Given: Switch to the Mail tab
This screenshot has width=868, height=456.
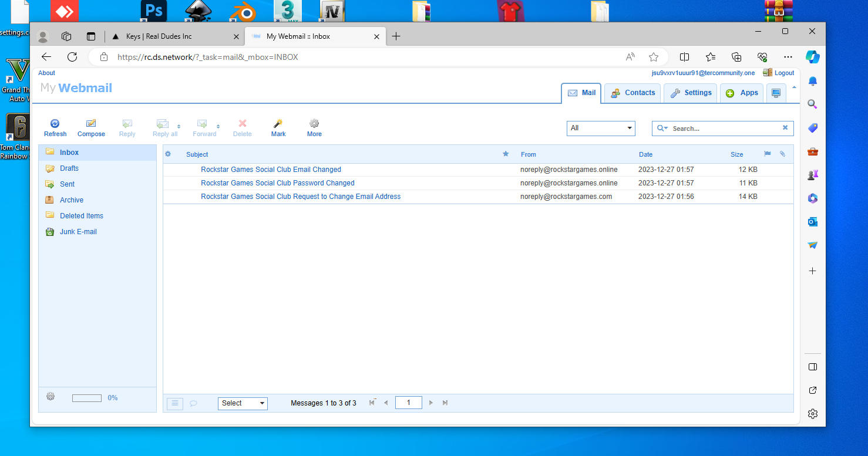Looking at the screenshot, I should tap(581, 93).
